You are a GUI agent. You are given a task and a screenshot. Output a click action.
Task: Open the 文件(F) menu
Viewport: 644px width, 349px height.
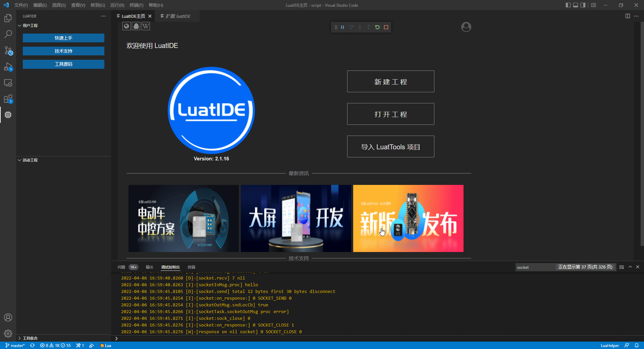coord(21,5)
